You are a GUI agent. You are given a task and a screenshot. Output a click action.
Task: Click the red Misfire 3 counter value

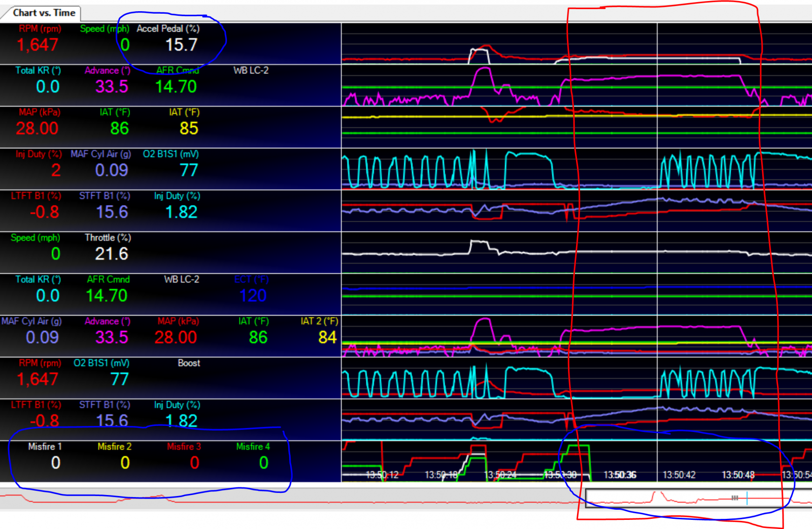click(195, 462)
